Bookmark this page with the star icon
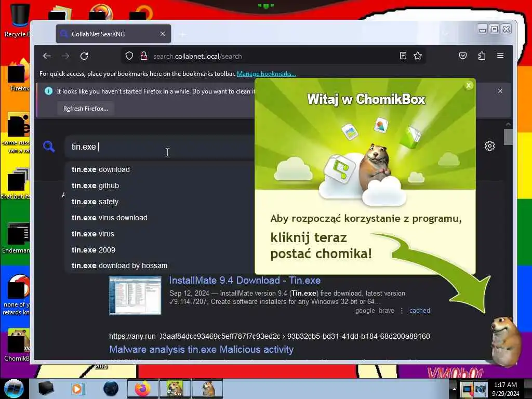 pyautogui.click(x=418, y=56)
